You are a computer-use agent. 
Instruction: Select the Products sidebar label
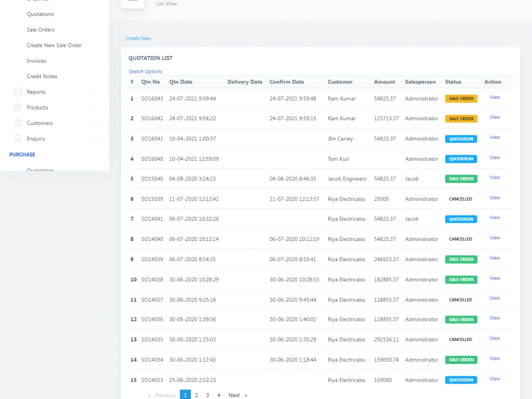(x=37, y=107)
